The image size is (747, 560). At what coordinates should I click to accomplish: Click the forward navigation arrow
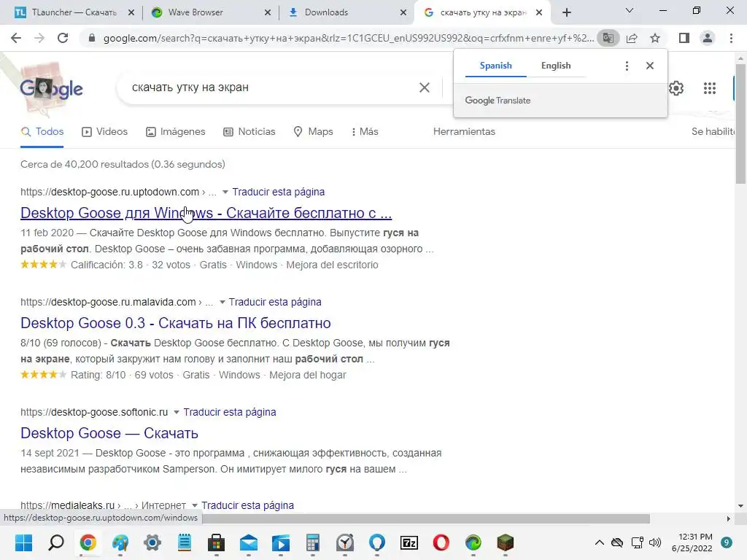39,38
